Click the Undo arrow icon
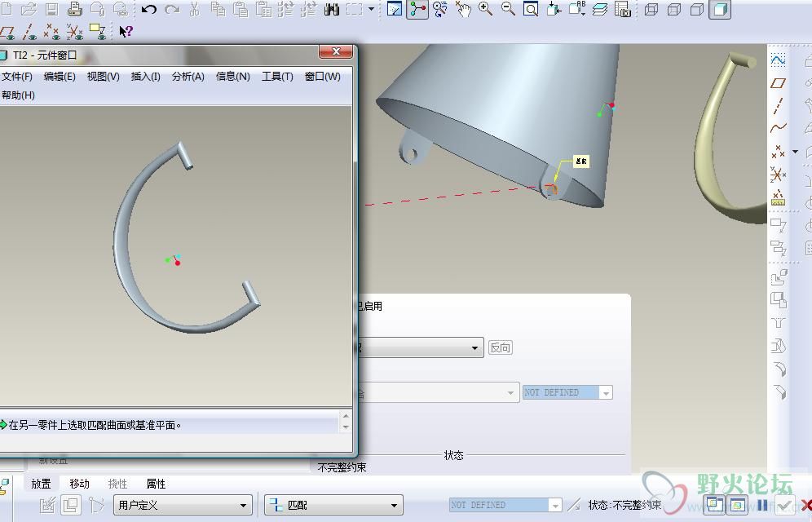This screenshot has width=812, height=522. coord(148,10)
